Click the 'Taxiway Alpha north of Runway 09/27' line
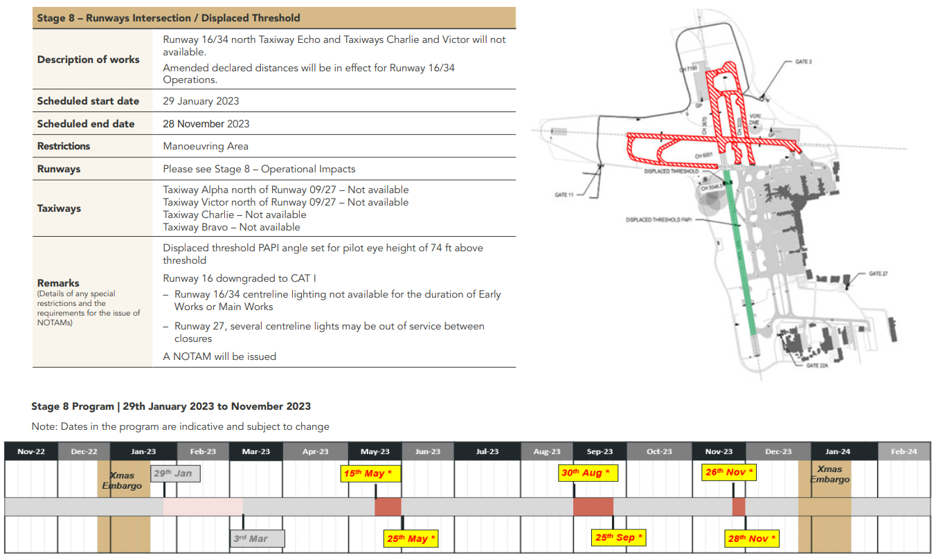The height and width of the screenshot is (560, 936). [x=286, y=190]
